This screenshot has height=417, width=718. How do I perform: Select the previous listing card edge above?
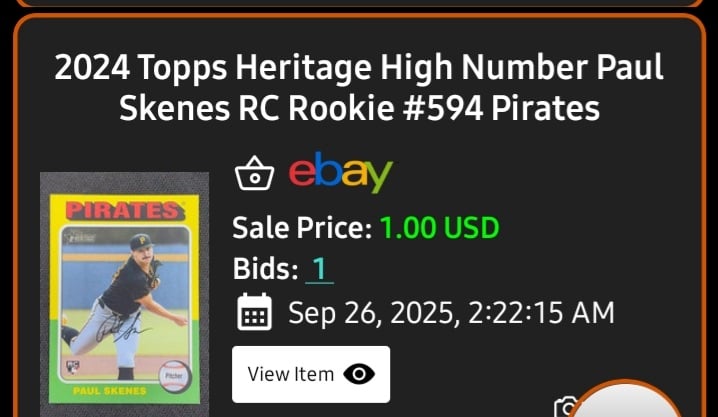[359, 4]
